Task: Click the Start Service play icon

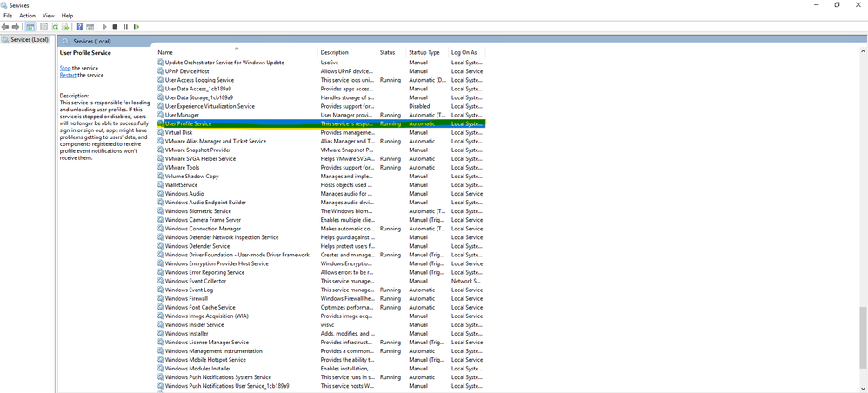Action: [104, 27]
